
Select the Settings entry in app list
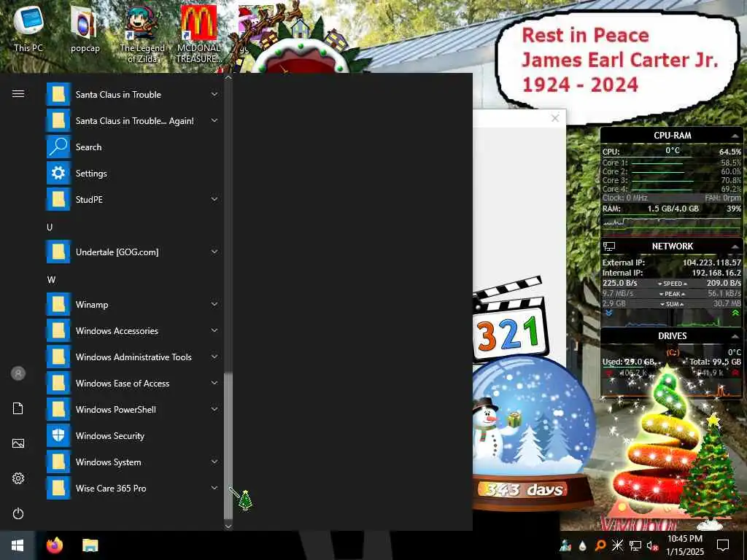[133, 174]
